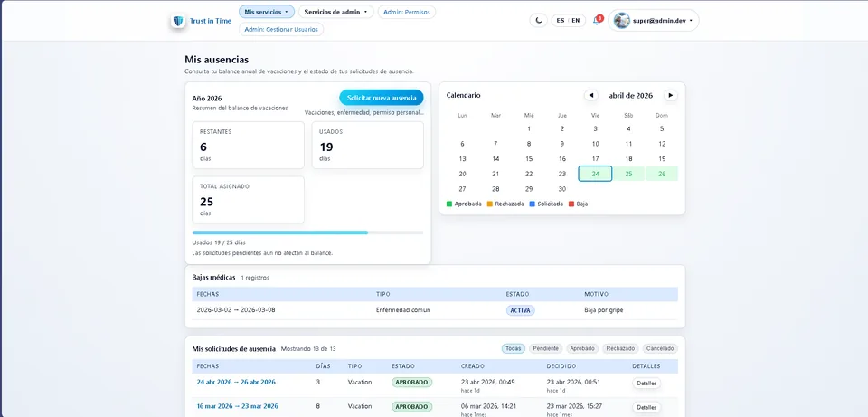
Task: Open Servicios de admin dropdown
Action: click(336, 12)
